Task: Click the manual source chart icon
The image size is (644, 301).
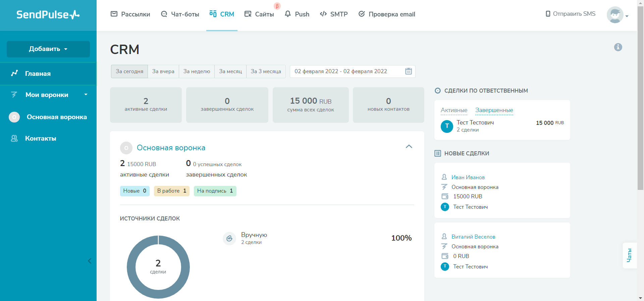Action: tap(229, 239)
